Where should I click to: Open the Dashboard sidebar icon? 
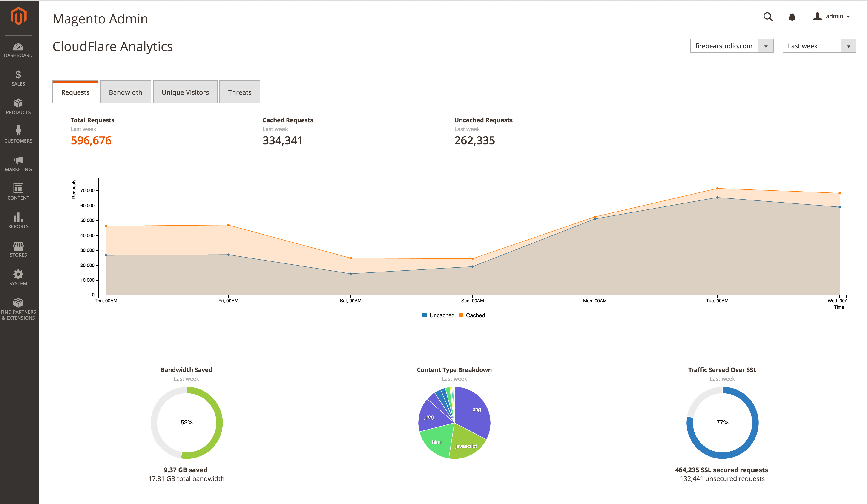coord(18,47)
